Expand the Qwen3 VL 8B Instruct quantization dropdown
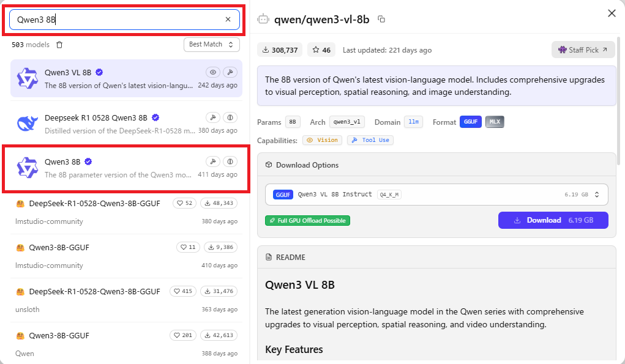 (x=436, y=195)
